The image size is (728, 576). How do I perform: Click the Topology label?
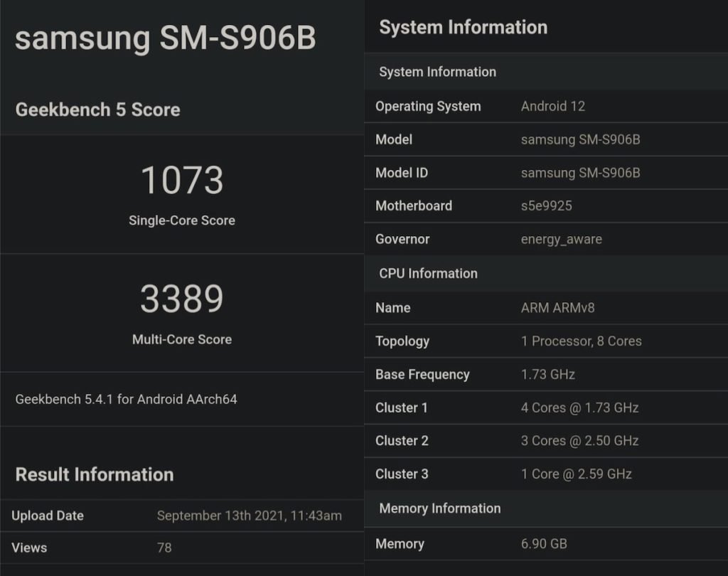402,341
